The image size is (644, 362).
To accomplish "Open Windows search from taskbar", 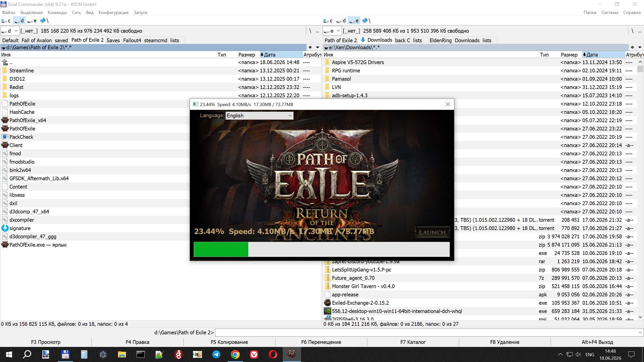I will click(27, 354).
